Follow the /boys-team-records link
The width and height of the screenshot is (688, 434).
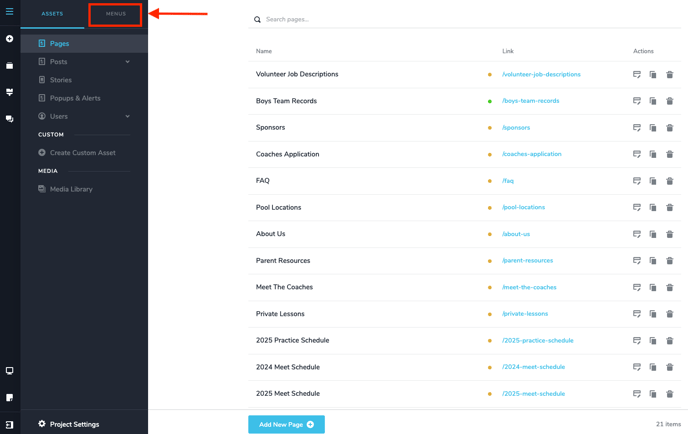tap(530, 101)
